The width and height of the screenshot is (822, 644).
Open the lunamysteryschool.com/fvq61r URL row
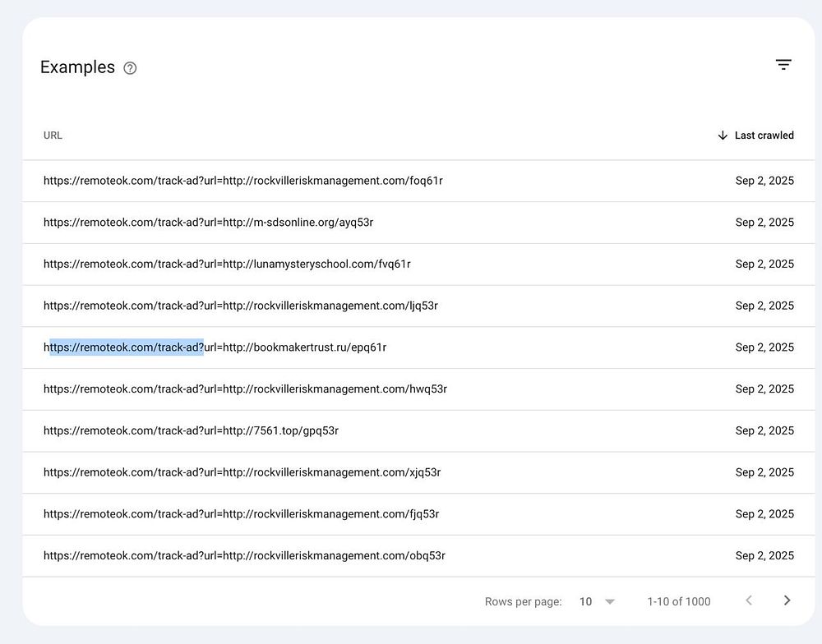pyautogui.click(x=418, y=264)
